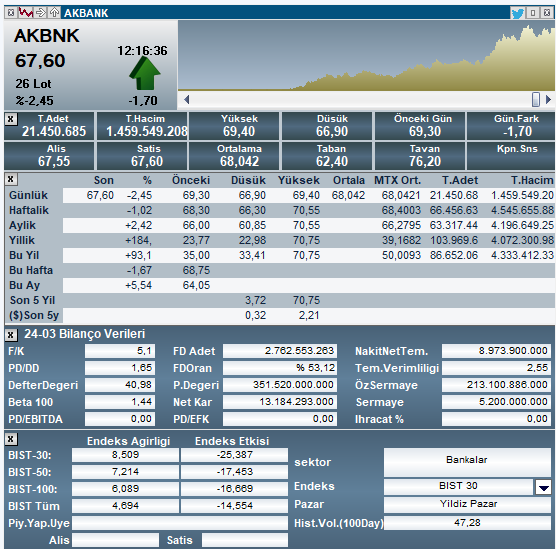The image size is (556, 549).
Task: Click the T.Hacim 1.459.549.208 tile
Action: tap(142, 126)
